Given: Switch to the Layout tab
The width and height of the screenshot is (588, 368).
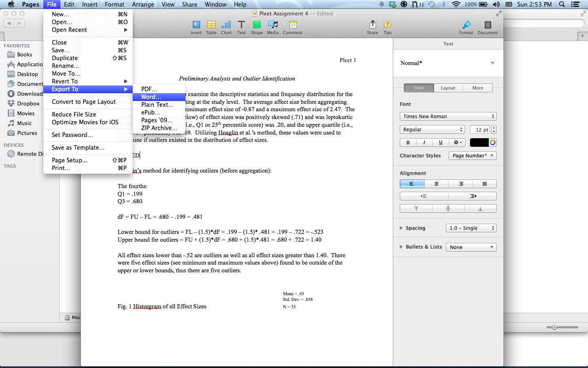Looking at the screenshot, I should pyautogui.click(x=448, y=88).
